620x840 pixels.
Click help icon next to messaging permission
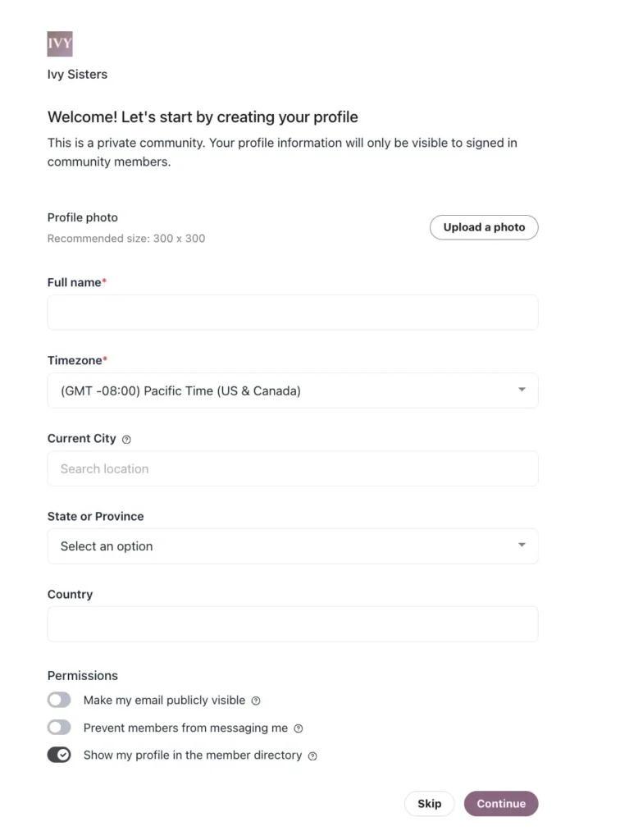click(x=299, y=728)
